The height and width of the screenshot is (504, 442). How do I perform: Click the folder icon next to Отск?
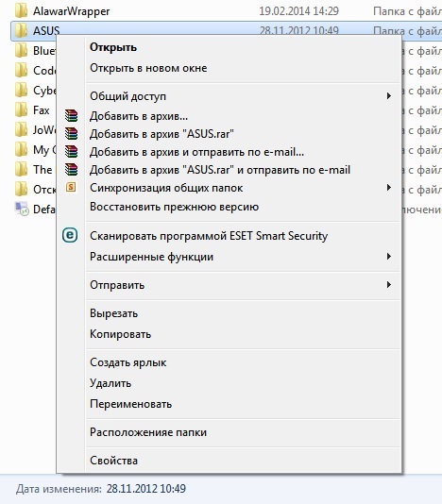click(21, 190)
